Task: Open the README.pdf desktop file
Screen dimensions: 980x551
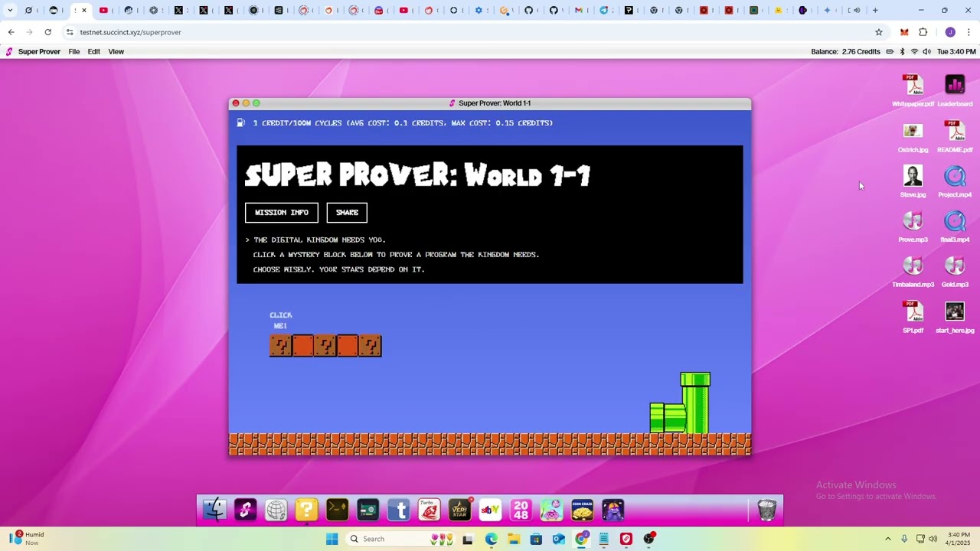Action: (955, 136)
